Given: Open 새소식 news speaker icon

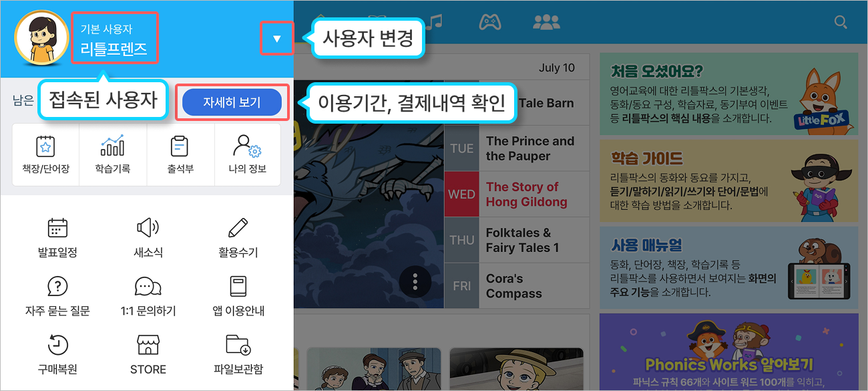Looking at the screenshot, I should pos(148,228).
